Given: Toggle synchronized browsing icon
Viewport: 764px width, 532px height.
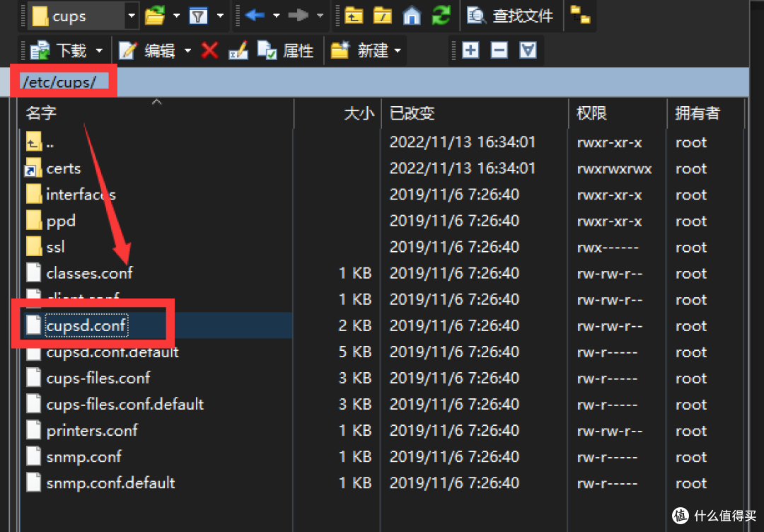Looking at the screenshot, I should pyautogui.click(x=580, y=16).
